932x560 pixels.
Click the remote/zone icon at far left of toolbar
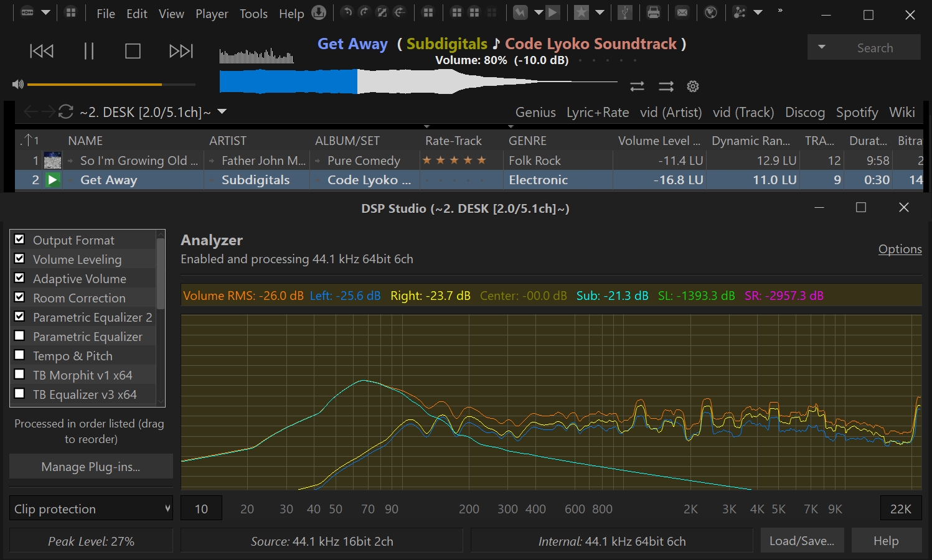(x=27, y=12)
